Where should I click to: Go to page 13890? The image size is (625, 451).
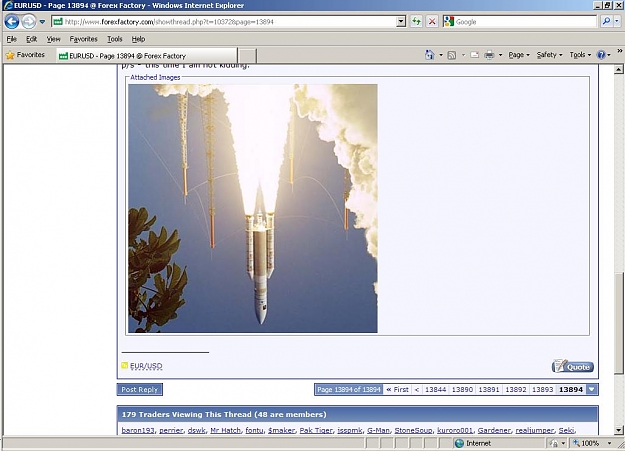(462, 390)
